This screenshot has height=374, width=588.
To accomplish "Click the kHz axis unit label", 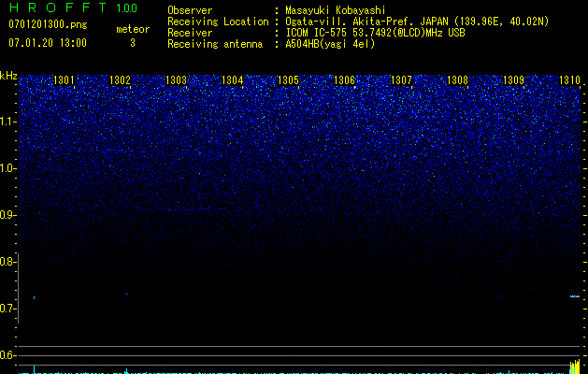I will pos(8,76).
